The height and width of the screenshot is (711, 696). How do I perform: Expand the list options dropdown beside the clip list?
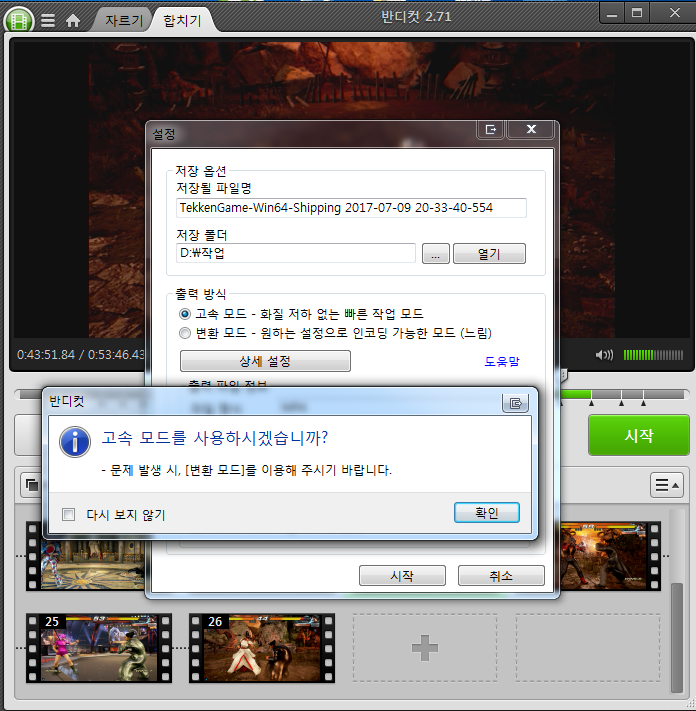pos(667,485)
